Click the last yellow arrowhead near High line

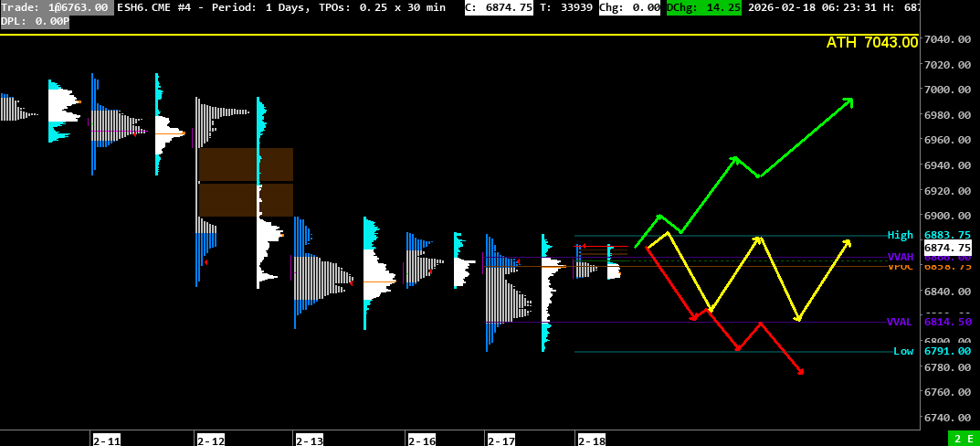pyautogui.click(x=848, y=242)
